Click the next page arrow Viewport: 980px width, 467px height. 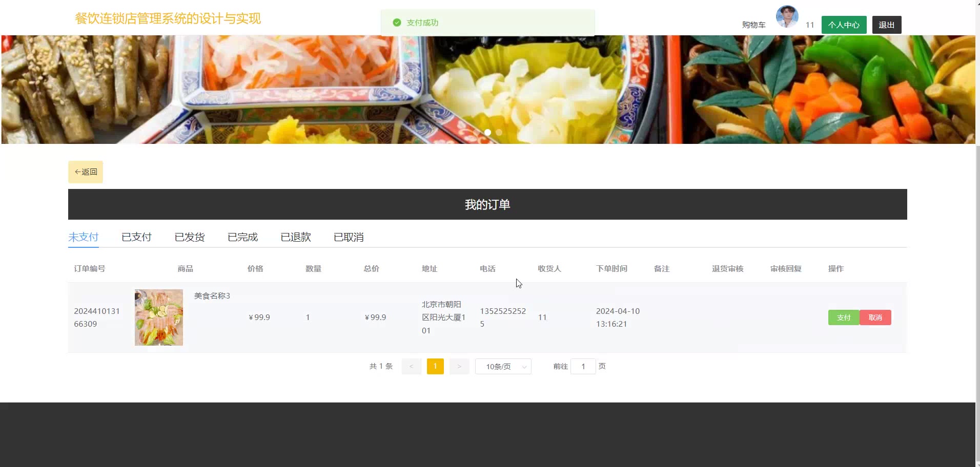coord(459,366)
